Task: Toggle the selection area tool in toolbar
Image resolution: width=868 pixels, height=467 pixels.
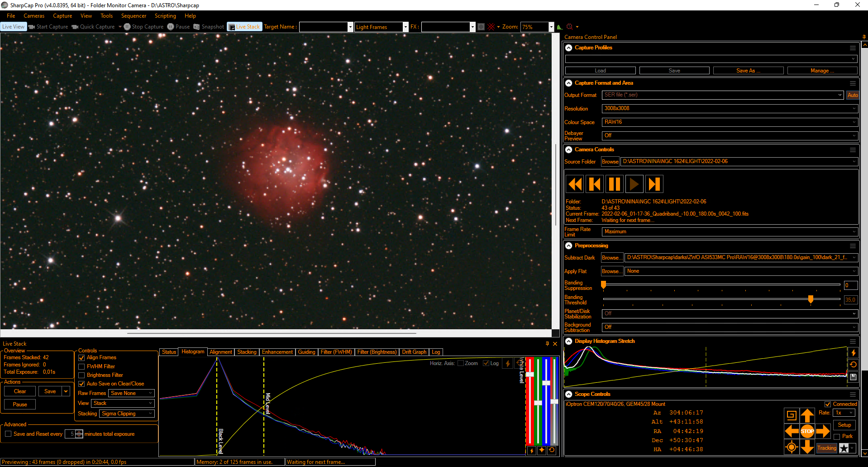Action: point(481,27)
